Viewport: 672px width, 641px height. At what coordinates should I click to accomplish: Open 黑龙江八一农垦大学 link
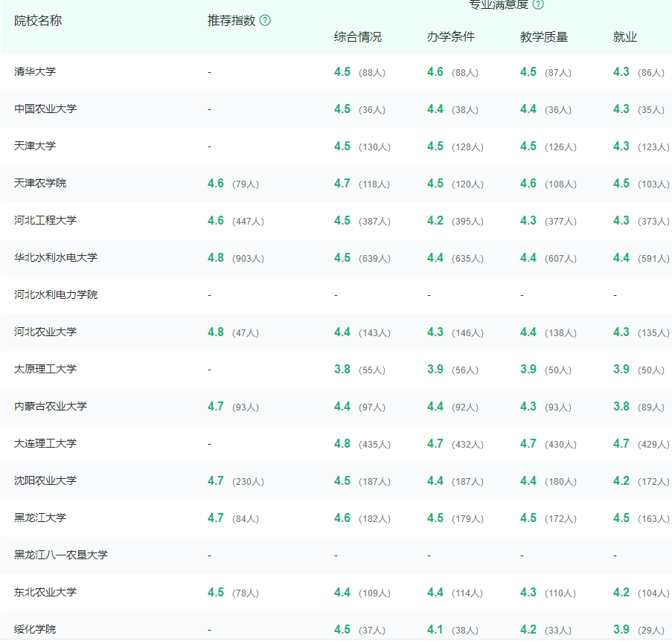(61, 555)
